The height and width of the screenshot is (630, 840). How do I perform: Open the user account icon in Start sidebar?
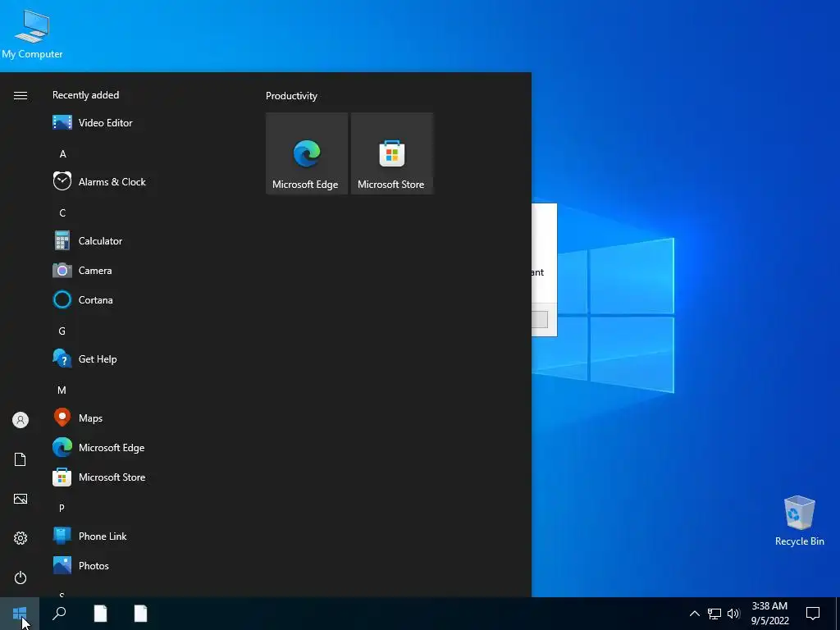pos(21,420)
